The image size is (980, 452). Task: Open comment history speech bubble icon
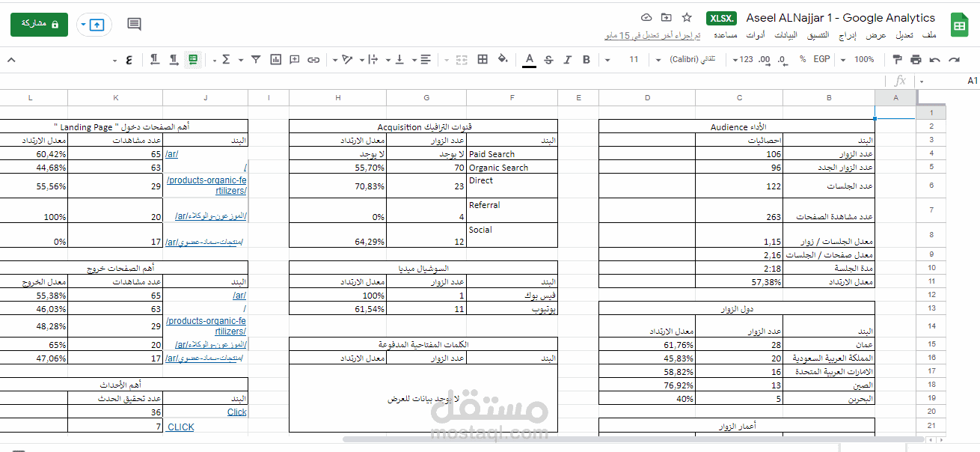click(x=134, y=24)
